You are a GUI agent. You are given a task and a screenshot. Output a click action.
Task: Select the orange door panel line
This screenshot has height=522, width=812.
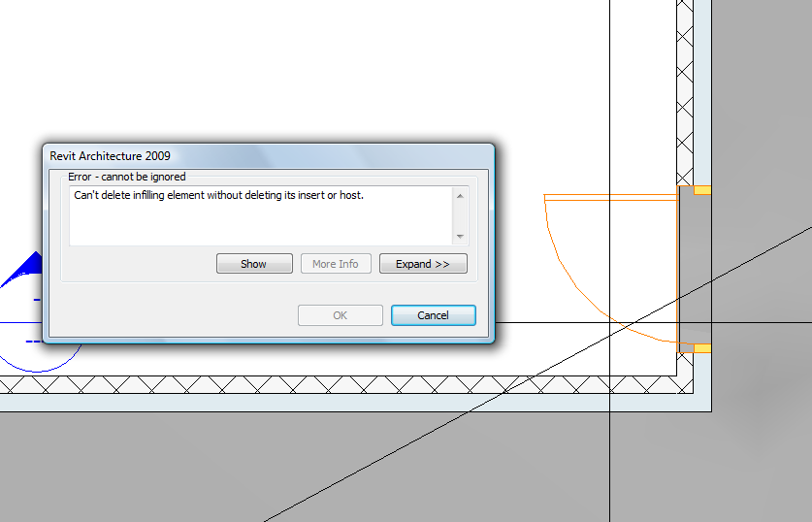(x=611, y=197)
